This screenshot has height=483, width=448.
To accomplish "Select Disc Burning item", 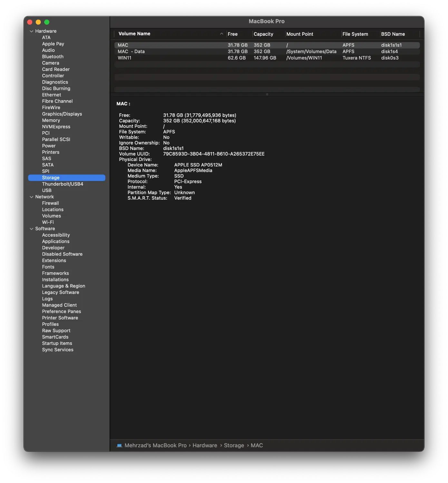I will (x=56, y=89).
